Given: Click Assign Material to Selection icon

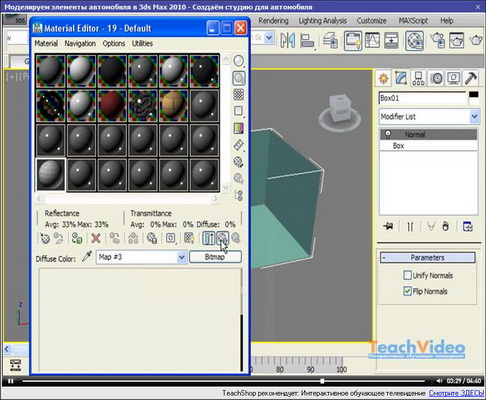Looking at the screenshot, I should [x=77, y=238].
